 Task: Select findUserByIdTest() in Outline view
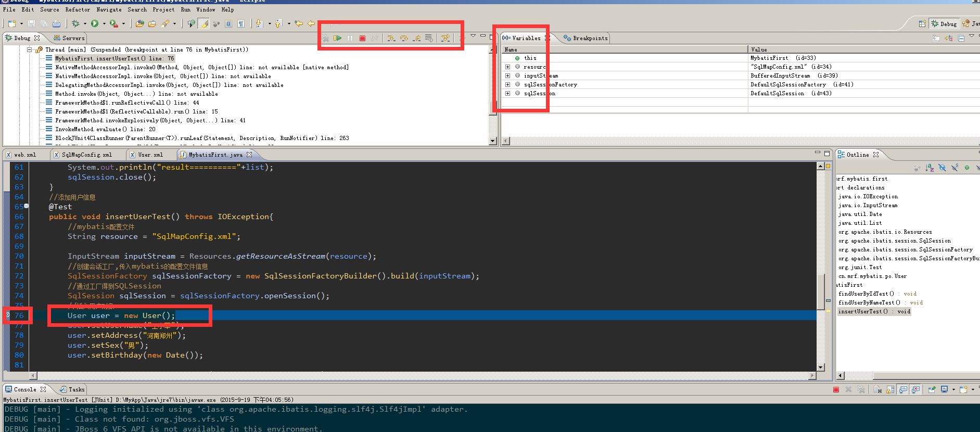point(877,294)
